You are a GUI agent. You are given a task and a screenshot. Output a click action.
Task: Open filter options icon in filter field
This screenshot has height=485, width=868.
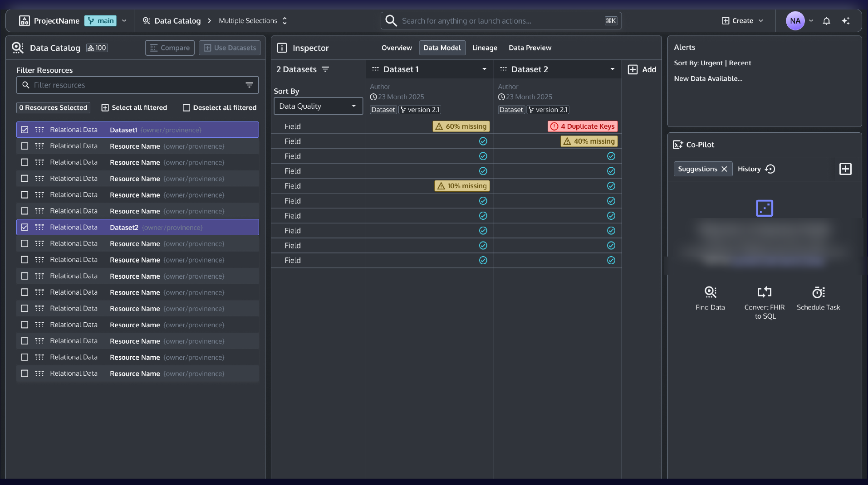pyautogui.click(x=249, y=85)
